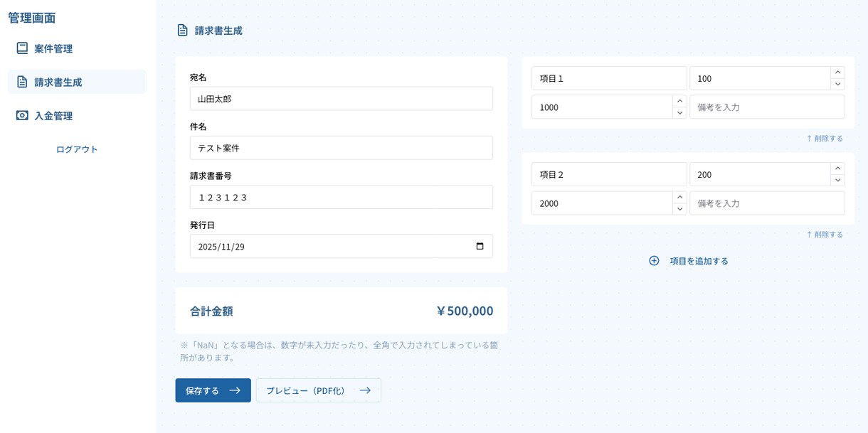Click the 案件管理 book icon

22,48
